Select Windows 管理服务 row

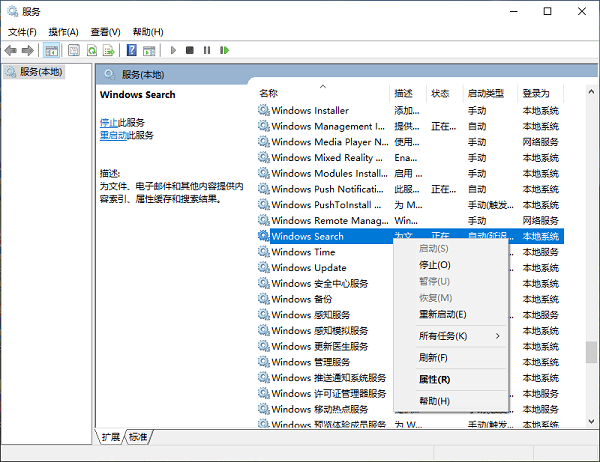coord(325,361)
